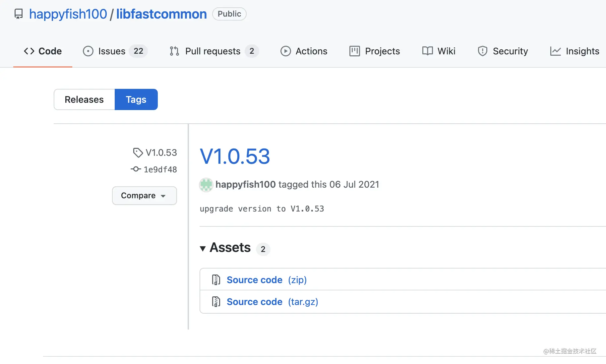Open the Code tab
Image resolution: width=606 pixels, height=364 pixels.
click(43, 51)
